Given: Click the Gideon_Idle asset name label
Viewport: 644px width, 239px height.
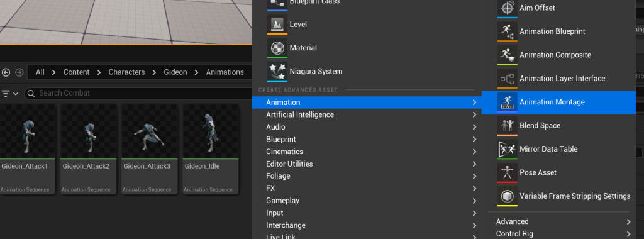Looking at the screenshot, I should [202, 166].
